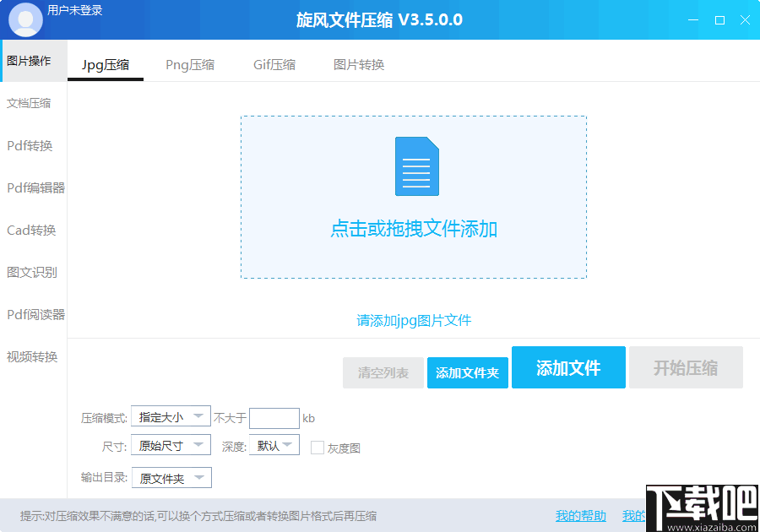Image resolution: width=760 pixels, height=532 pixels.
Task: Switch to the Gif压缩 tab
Action: tap(274, 65)
